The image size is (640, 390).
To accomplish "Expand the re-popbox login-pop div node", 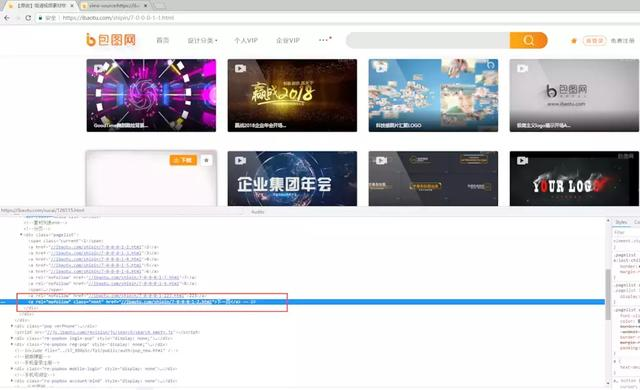I will click(12, 338).
